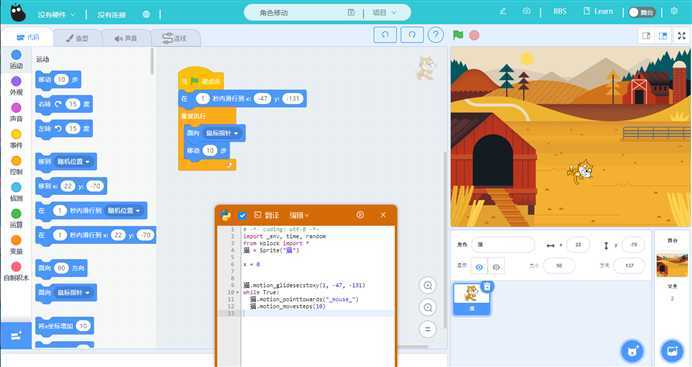Screen dimensions: 692x367
Task: Zoom out the block workspace
Action: click(x=428, y=307)
